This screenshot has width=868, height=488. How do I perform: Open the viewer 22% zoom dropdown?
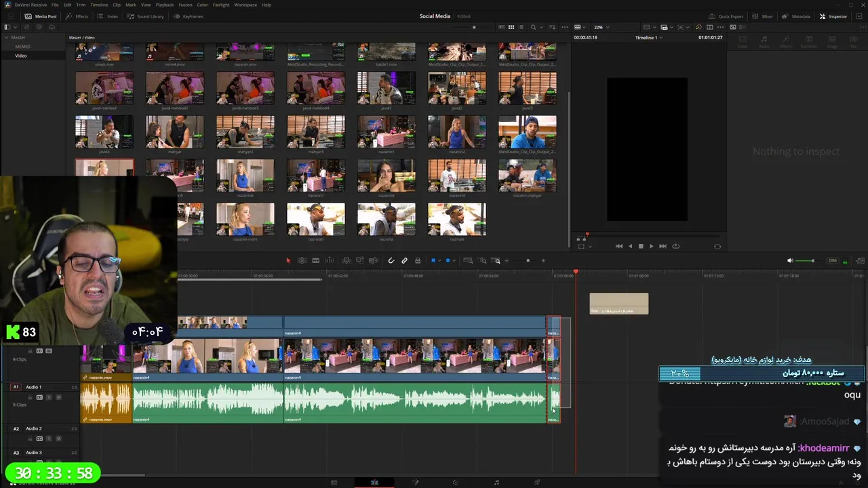click(601, 27)
